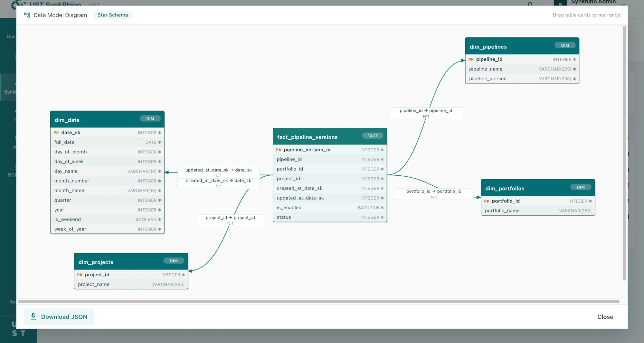Click the BOOLEAN type of is_enabled

[x=368, y=208]
